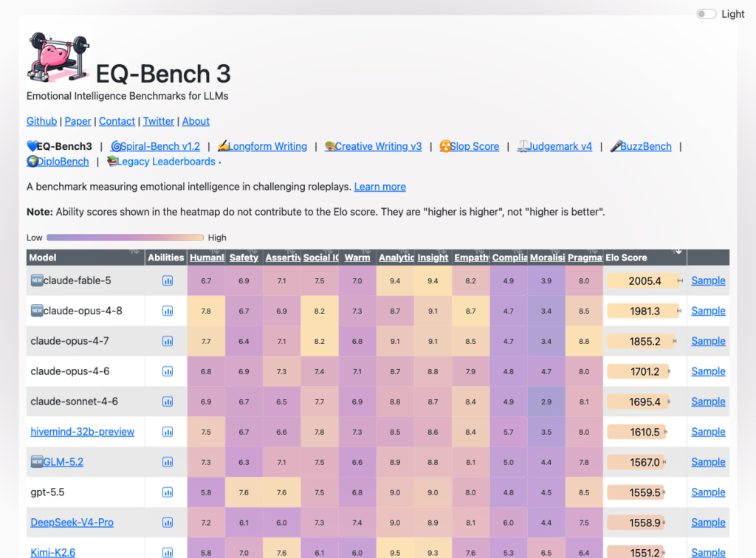Sort by Elo Score column
Viewport: 756px width, 558px height.
click(x=645, y=258)
